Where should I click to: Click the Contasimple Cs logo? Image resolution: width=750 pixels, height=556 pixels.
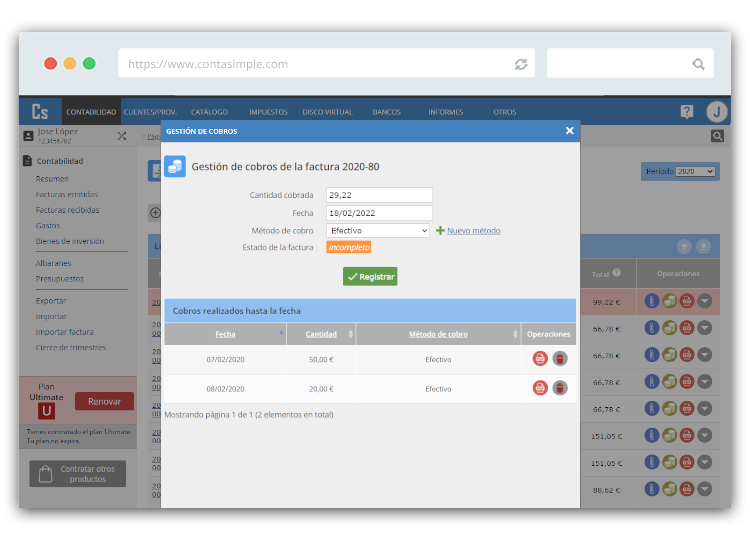[x=40, y=112]
